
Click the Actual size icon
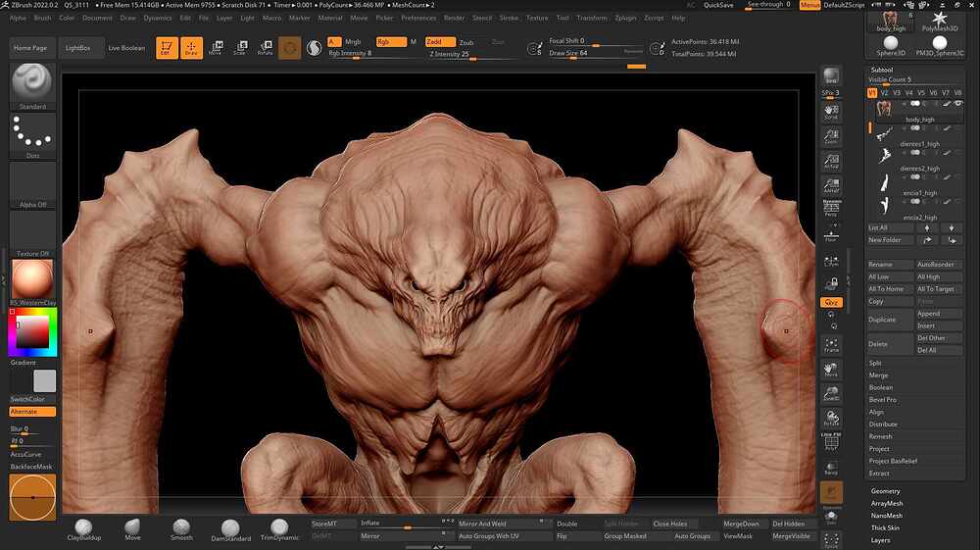tap(831, 161)
